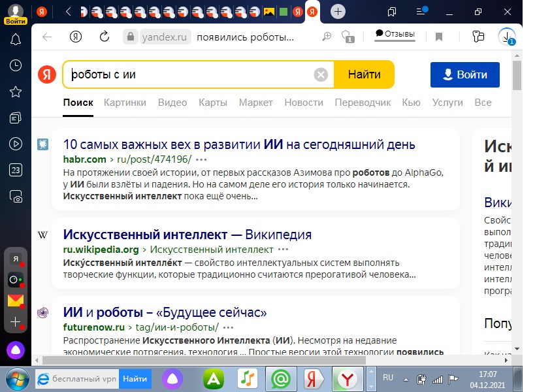Open Отзывы site reviews
Image resolution: width=552 pixels, height=392 pixels.
pos(395,34)
